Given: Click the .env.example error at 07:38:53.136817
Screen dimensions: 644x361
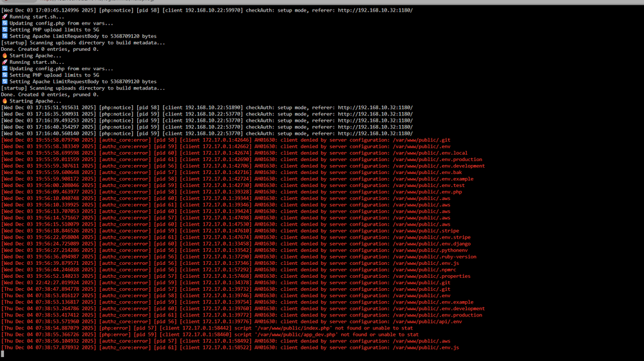Looking at the screenshot, I should pos(238,302).
